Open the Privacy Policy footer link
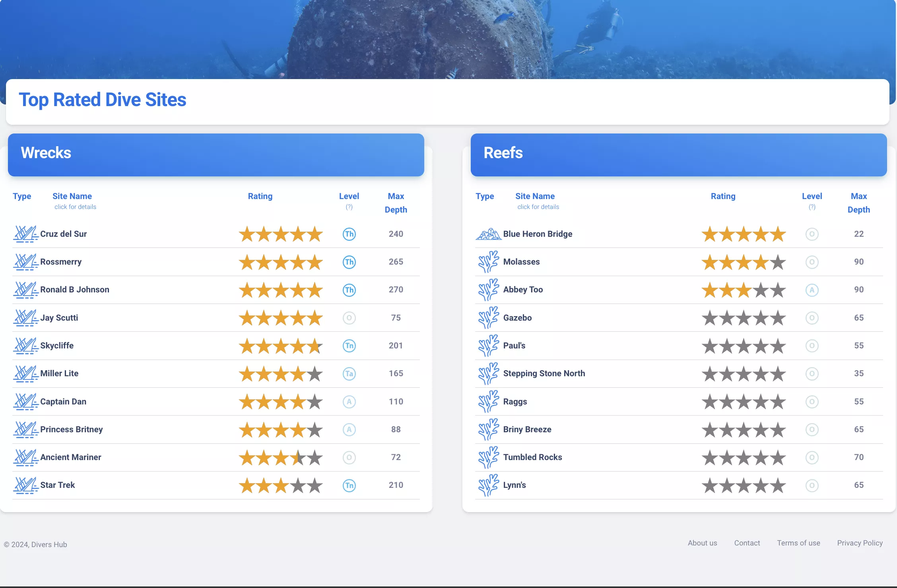Screen dimensions: 897x588 click(860, 543)
